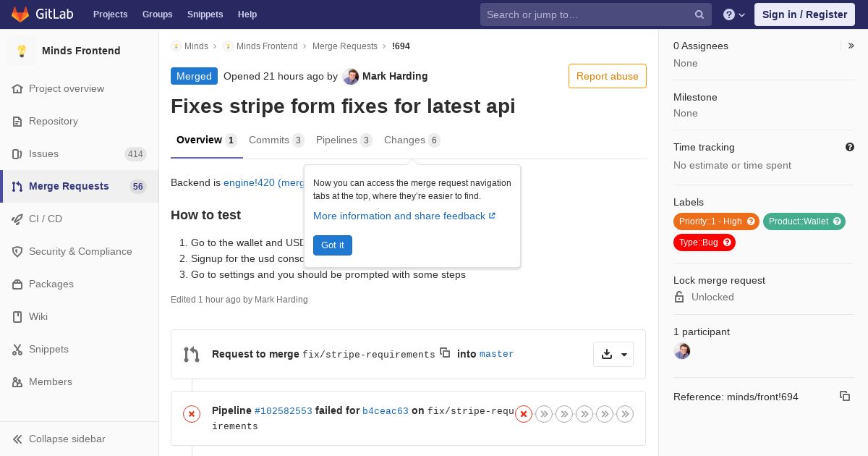
Task: Open pipeline #102582553 link
Action: [x=284, y=410]
